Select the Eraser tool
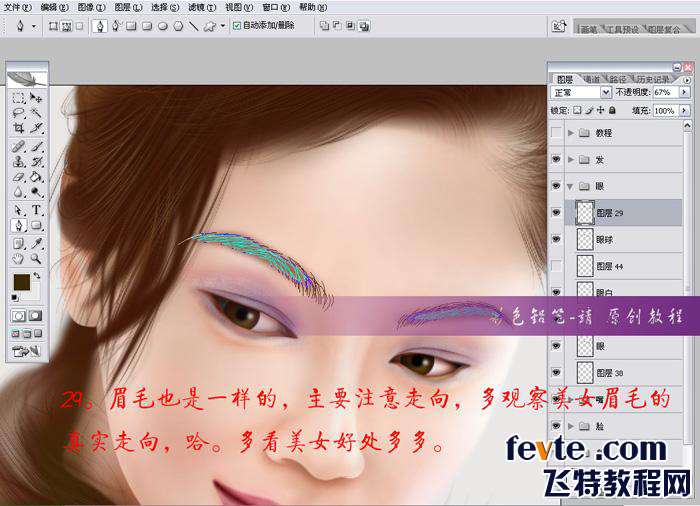This screenshot has height=506, width=700. (x=18, y=177)
